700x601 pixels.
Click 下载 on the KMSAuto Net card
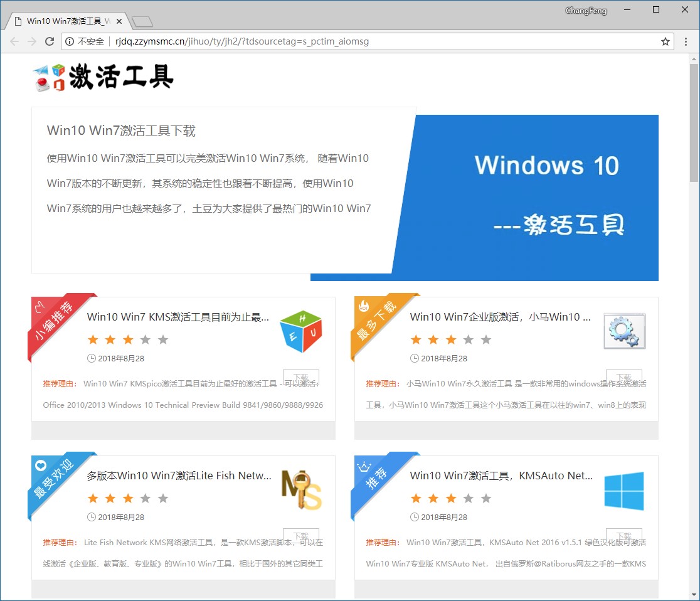click(x=624, y=536)
